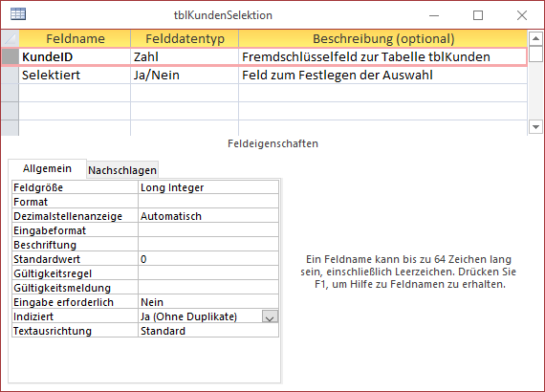The height and width of the screenshot is (392, 545).
Task: Click the Feldname column header
Action: [x=75, y=38]
